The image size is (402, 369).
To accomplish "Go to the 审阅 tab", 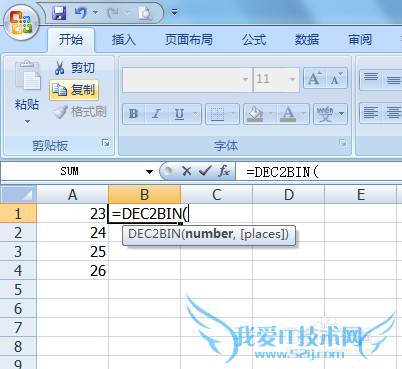I will (x=360, y=40).
